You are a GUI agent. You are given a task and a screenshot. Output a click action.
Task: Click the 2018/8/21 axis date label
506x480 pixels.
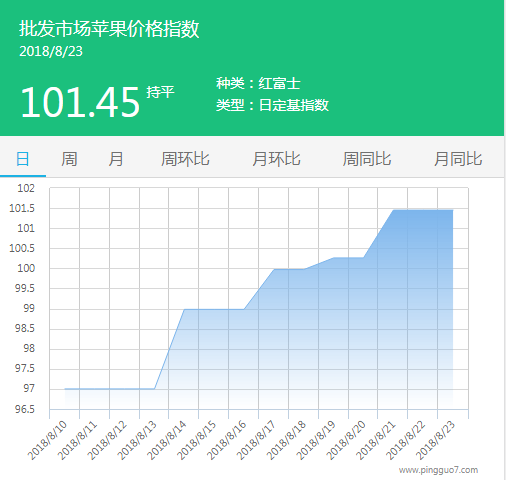pyautogui.click(x=376, y=440)
